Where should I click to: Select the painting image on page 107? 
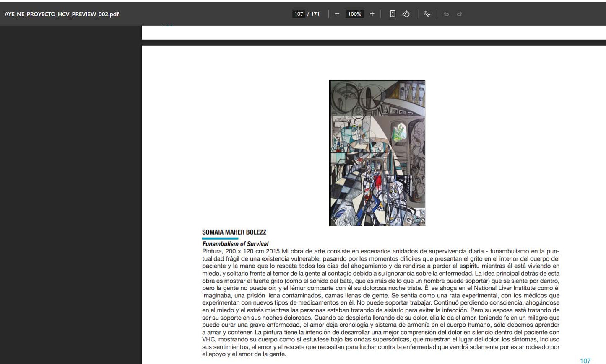(377, 153)
